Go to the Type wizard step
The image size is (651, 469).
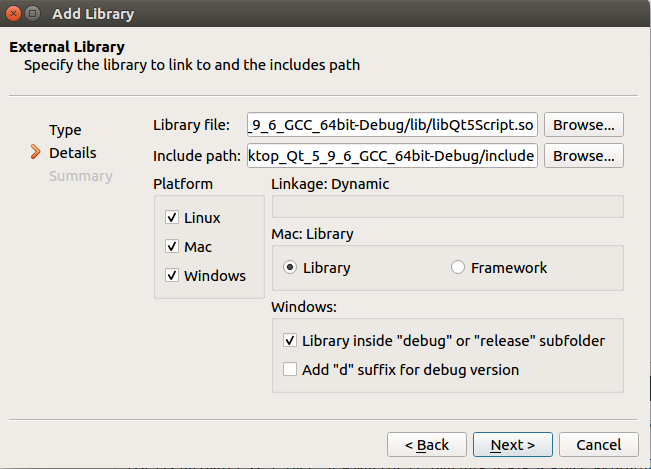65,130
